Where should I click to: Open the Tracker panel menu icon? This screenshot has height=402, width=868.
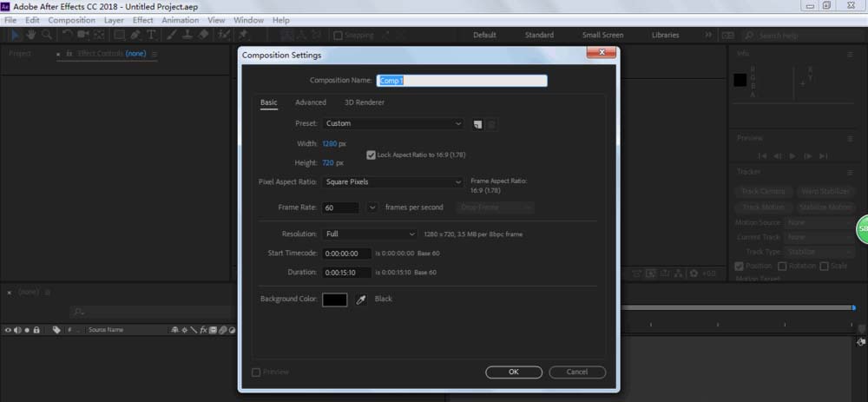[850, 172]
